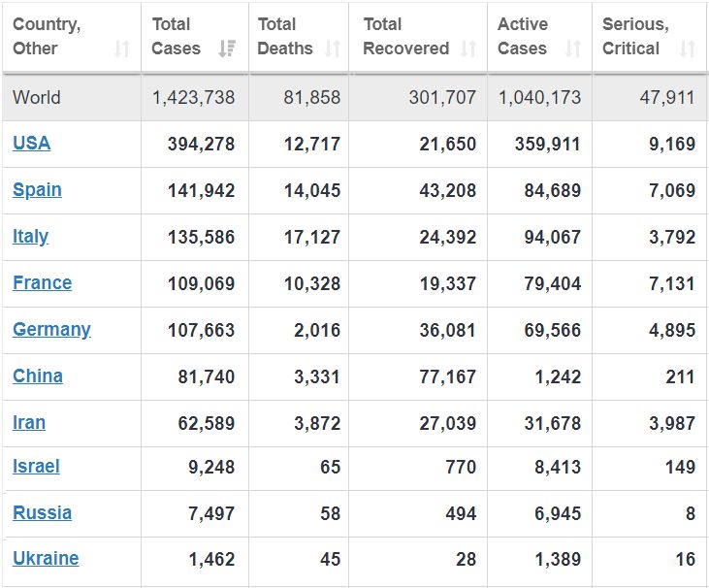Click the World row label cell
709x588 pixels.
(x=37, y=97)
